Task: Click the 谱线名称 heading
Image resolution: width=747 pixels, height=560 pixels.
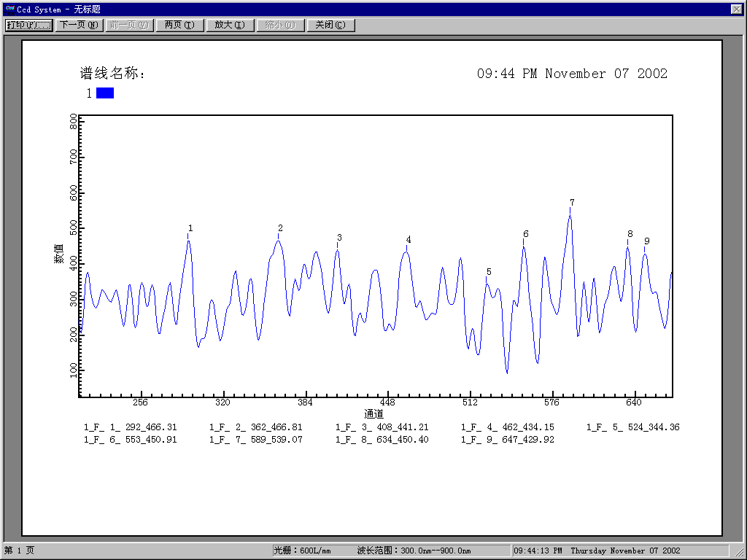Action: point(112,73)
